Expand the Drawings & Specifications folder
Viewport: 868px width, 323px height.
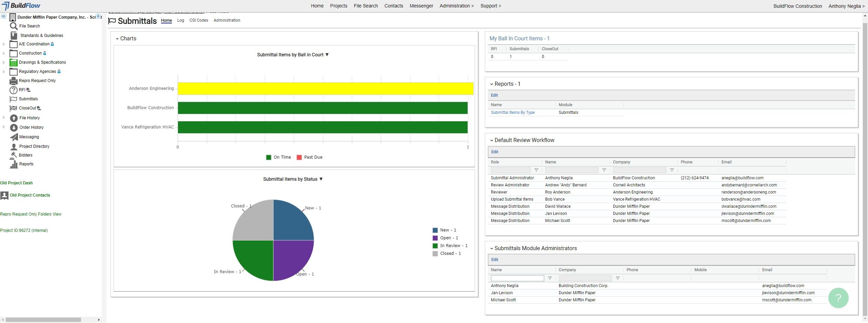click(x=4, y=62)
